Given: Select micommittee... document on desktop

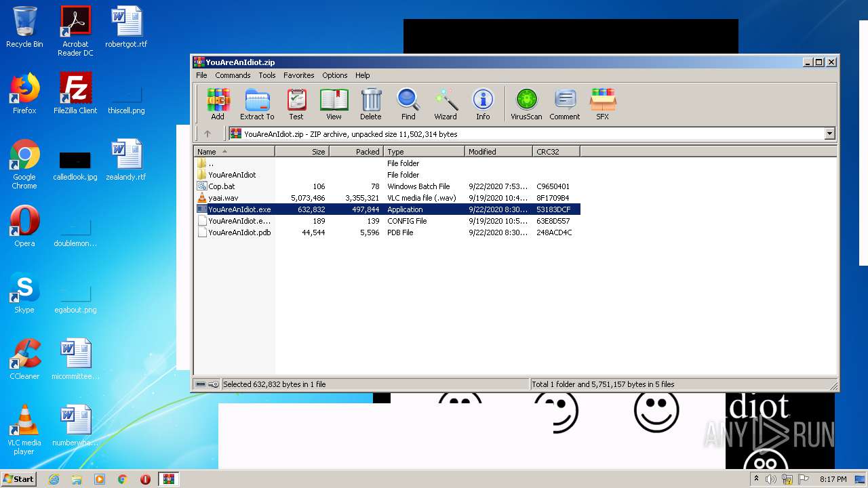Looking at the screenshot, I should click(x=75, y=359).
